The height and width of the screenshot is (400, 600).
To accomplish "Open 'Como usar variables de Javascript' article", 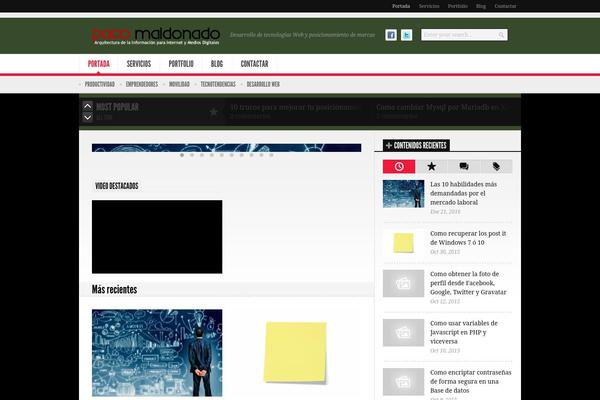I will [x=464, y=332].
